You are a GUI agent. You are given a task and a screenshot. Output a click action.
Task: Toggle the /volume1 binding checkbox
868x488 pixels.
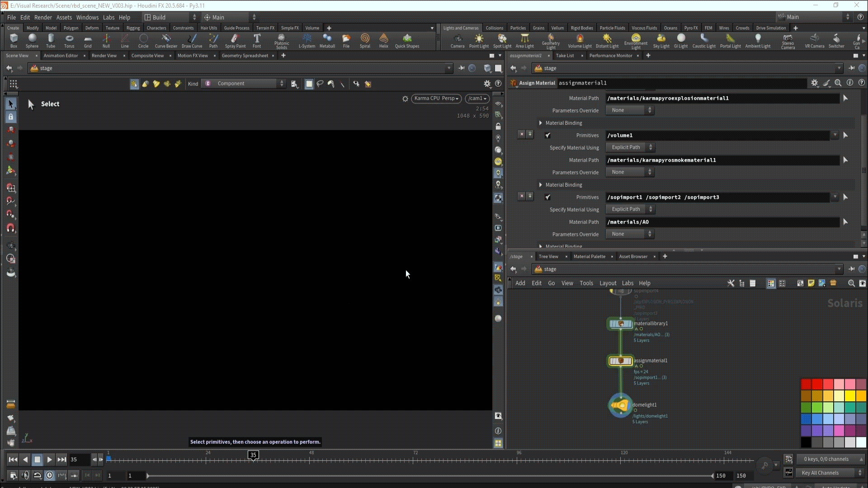coord(547,136)
